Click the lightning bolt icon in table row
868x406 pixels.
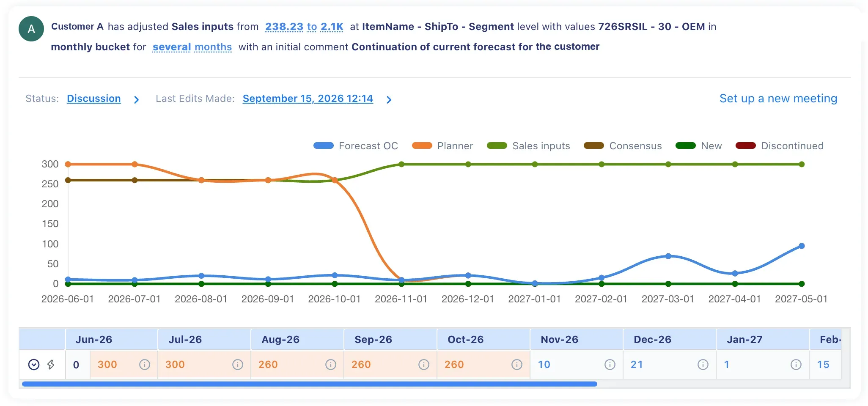click(51, 365)
